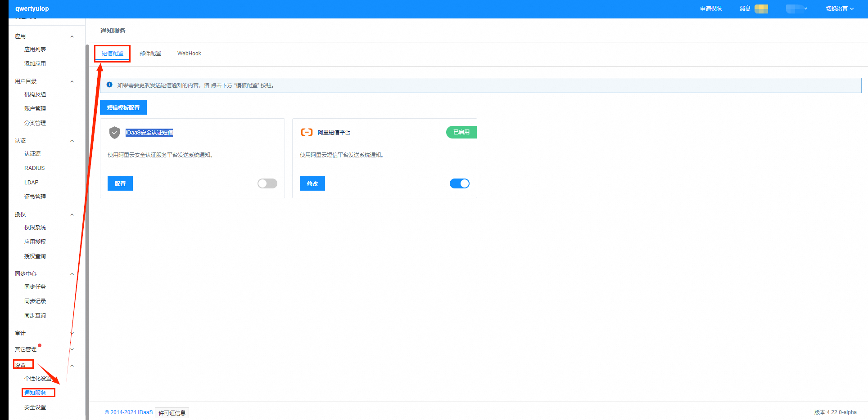The width and height of the screenshot is (868, 420).
Task: Switch to the WebHook tab
Action: 189,54
